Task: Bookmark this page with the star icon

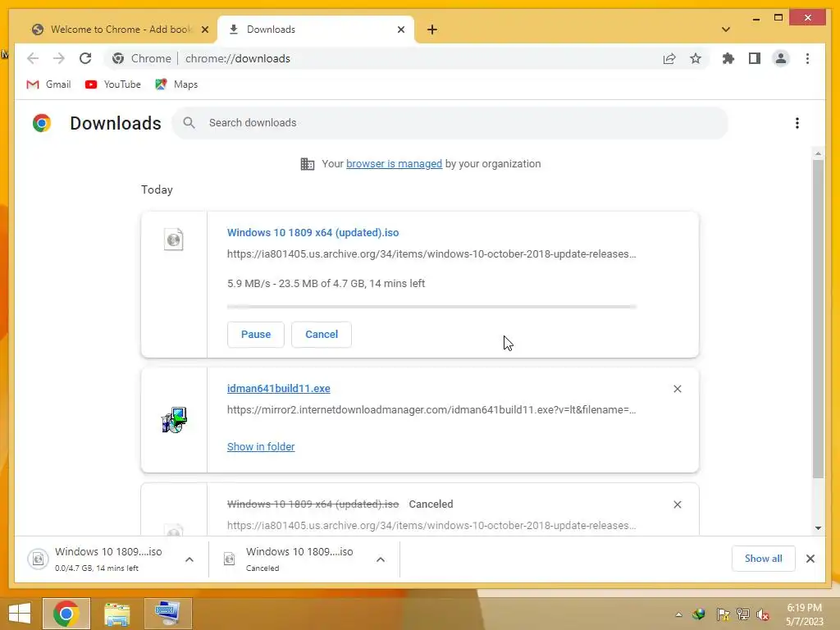Action: 696,58
